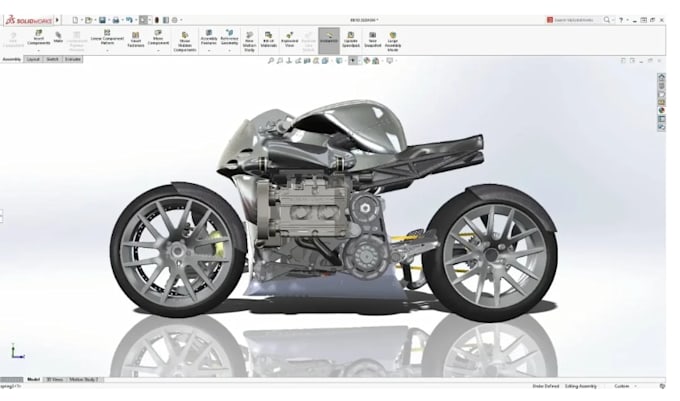Click Move Component
The image size is (680, 401).
coord(158,37)
